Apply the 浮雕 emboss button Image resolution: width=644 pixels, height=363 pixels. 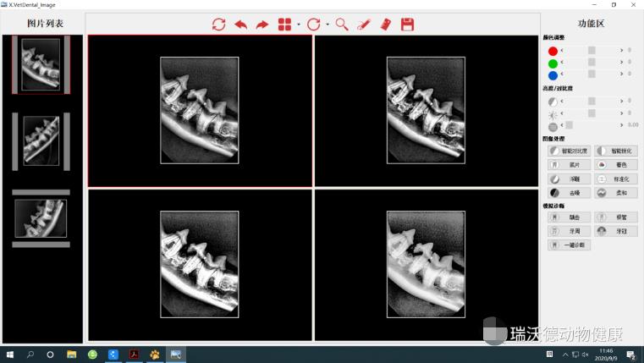click(569, 179)
